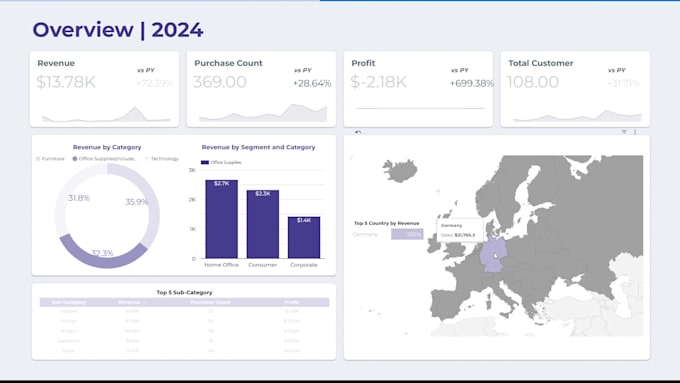Click the Top 5 Sub-Category table title

pyautogui.click(x=184, y=292)
